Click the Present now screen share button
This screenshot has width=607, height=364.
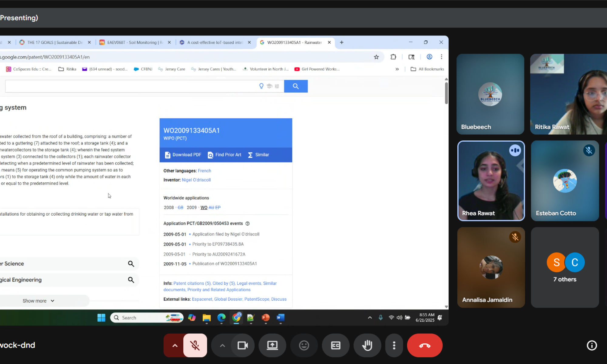point(272,345)
